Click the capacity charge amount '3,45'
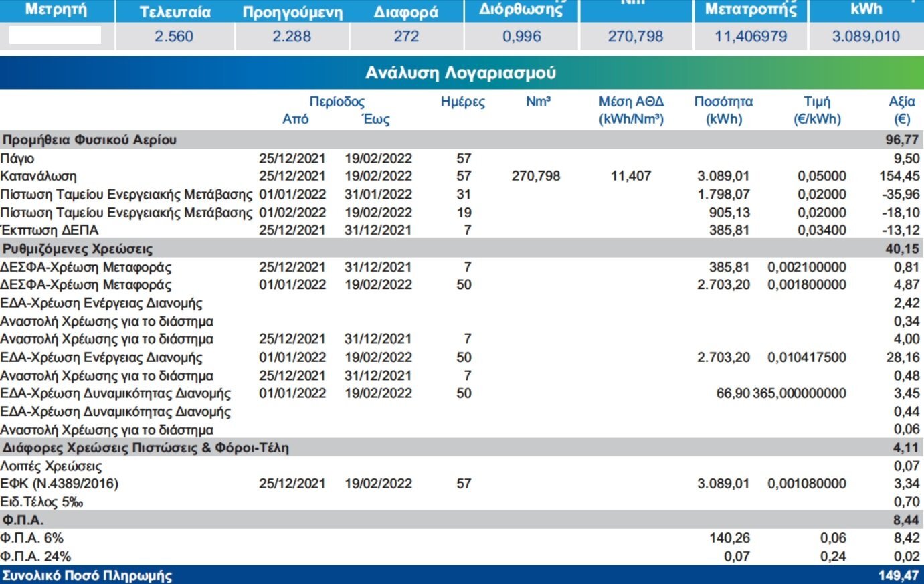Screen dimensions: 924x584 [907, 393]
